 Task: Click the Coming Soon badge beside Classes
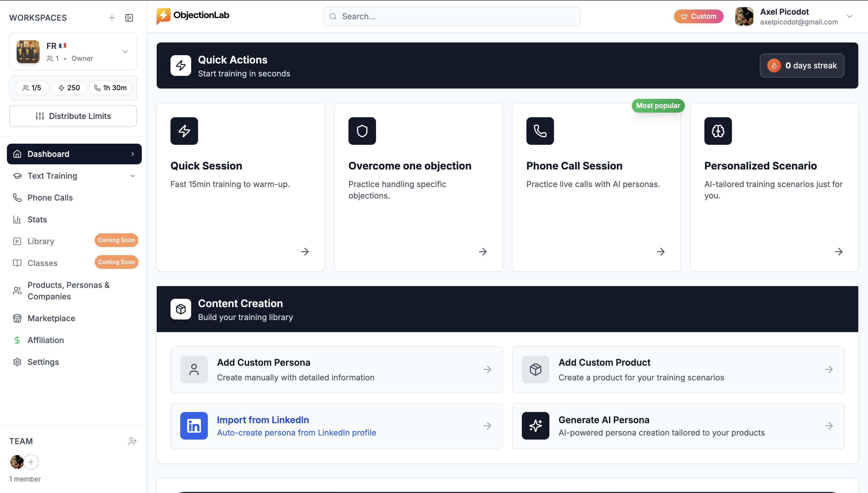tap(116, 262)
